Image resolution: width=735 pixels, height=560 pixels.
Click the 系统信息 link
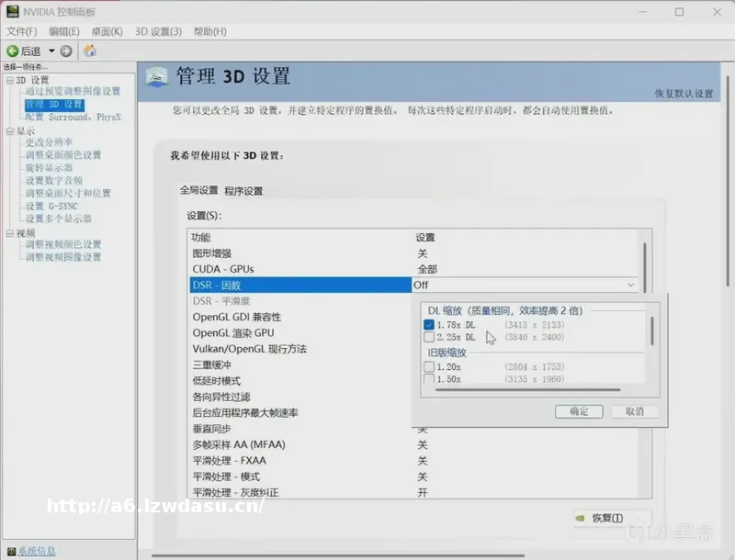37,551
